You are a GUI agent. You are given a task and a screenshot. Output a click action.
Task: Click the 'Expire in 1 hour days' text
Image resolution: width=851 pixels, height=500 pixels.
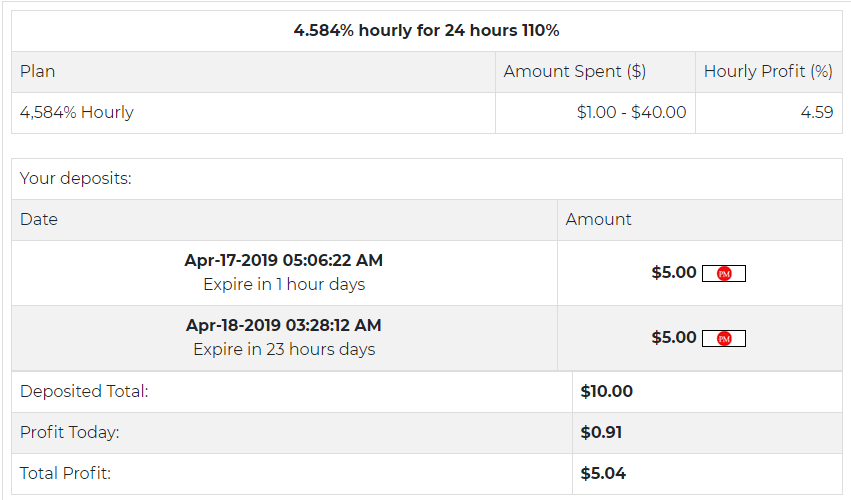point(284,285)
